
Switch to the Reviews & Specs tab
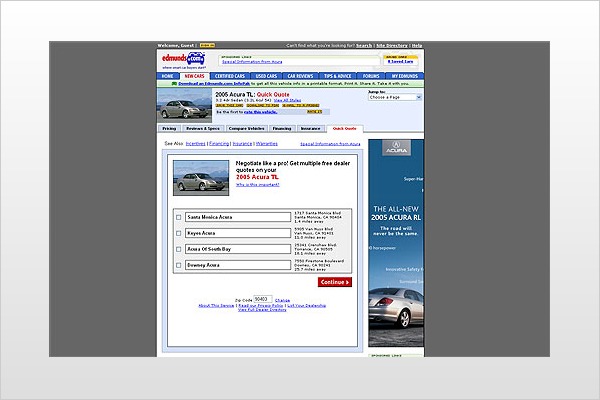point(203,129)
